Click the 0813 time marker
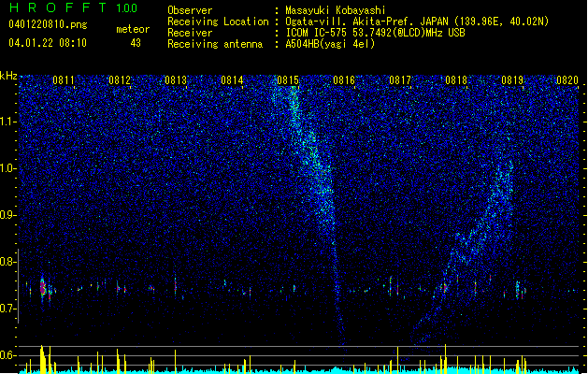Image resolution: width=588 pixels, height=374 pixels. point(176,80)
